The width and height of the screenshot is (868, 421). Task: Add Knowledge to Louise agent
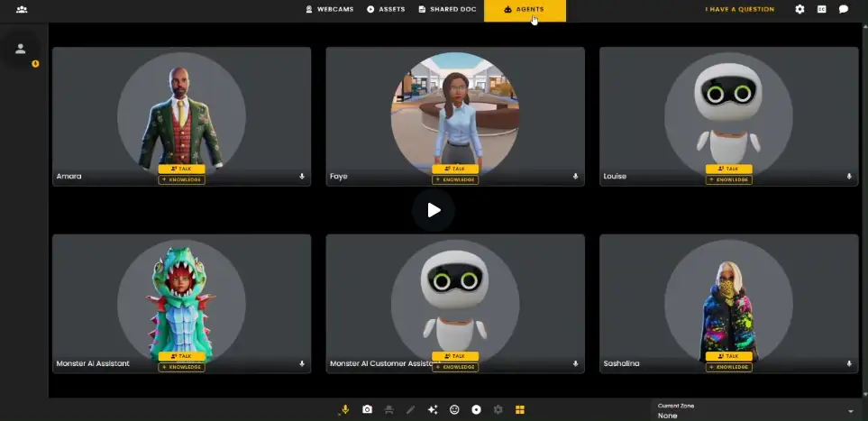(728, 179)
